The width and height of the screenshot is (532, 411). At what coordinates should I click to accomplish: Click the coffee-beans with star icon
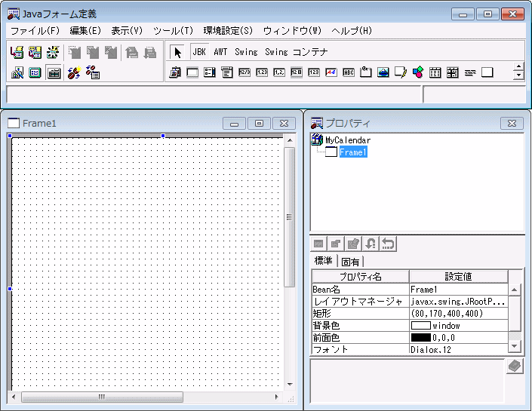74,72
